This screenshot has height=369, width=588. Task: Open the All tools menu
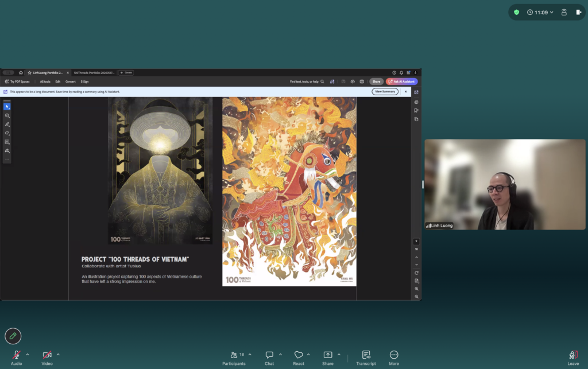point(45,81)
